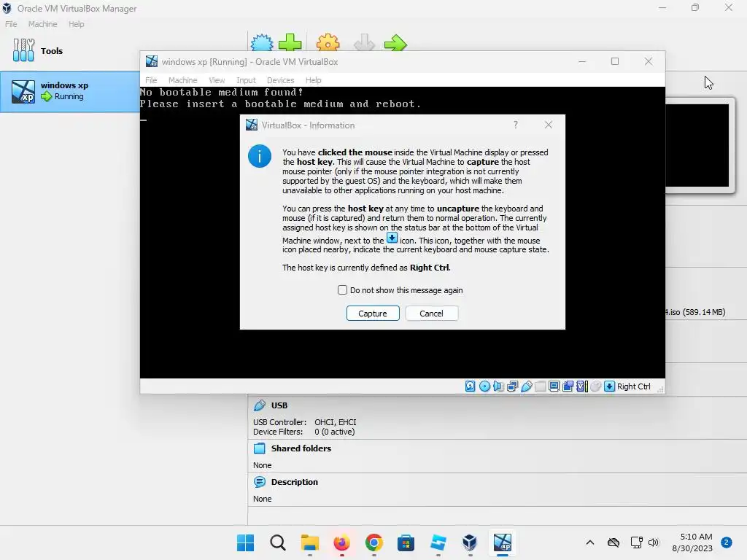Show hidden system tray icons
The image size is (747, 560).
point(589,542)
